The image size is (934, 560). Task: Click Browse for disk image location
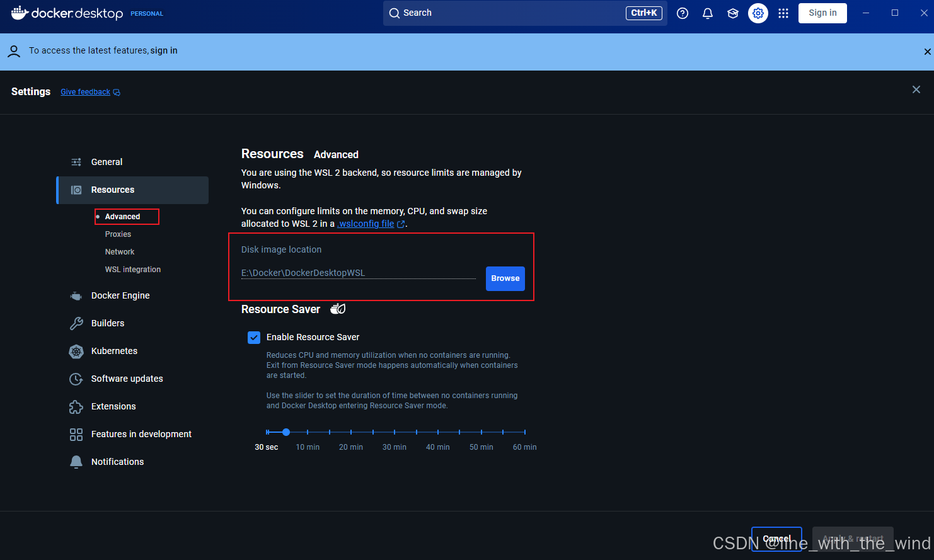point(505,278)
